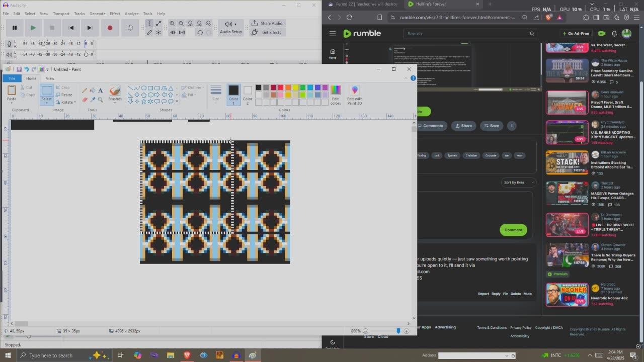Expand Paint's shapes gallery more arrow
Screen dimensions: 644x362
tap(177, 101)
